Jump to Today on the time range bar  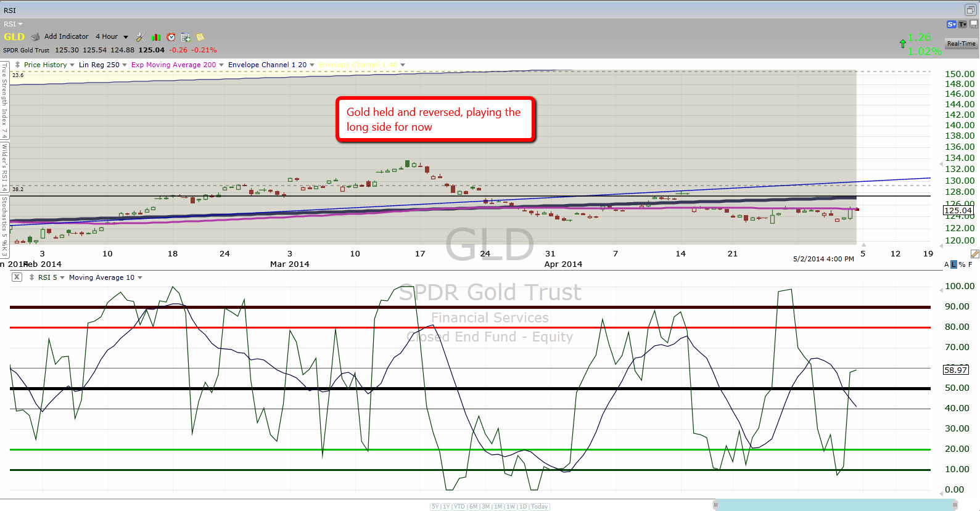click(539, 507)
